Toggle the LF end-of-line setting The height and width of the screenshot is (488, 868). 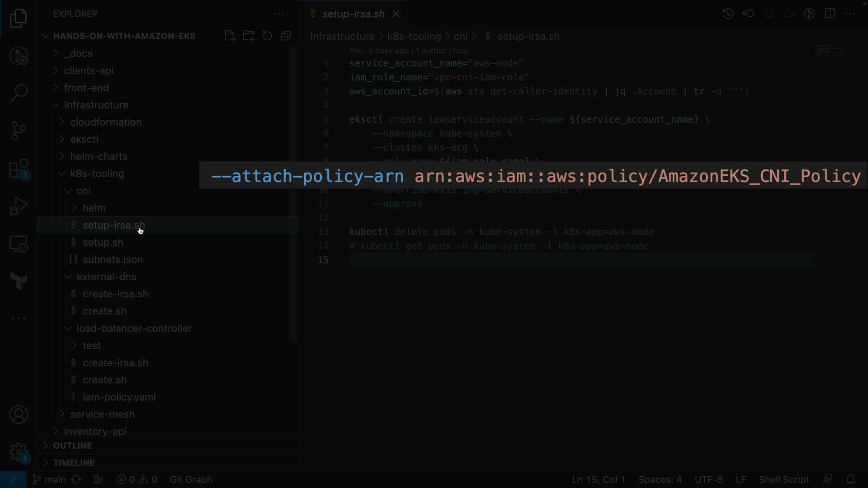pyautogui.click(x=741, y=479)
